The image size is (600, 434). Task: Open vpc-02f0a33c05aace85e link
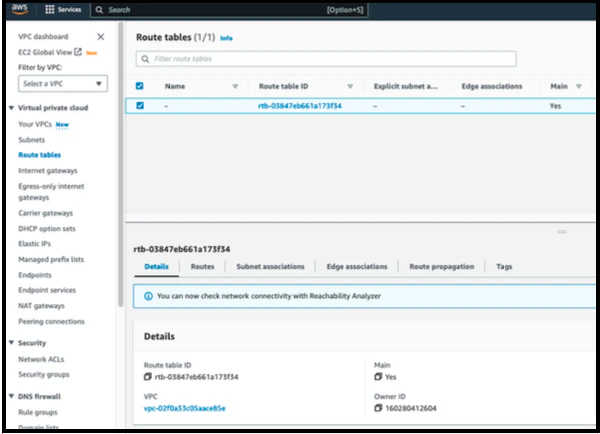point(184,408)
